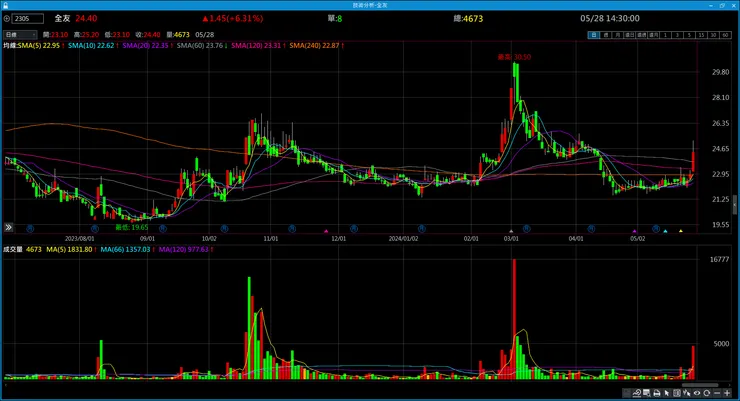Click the 成交量 volume panel label
Image resolution: width=740 pixels, height=401 pixels.
pos(13,249)
